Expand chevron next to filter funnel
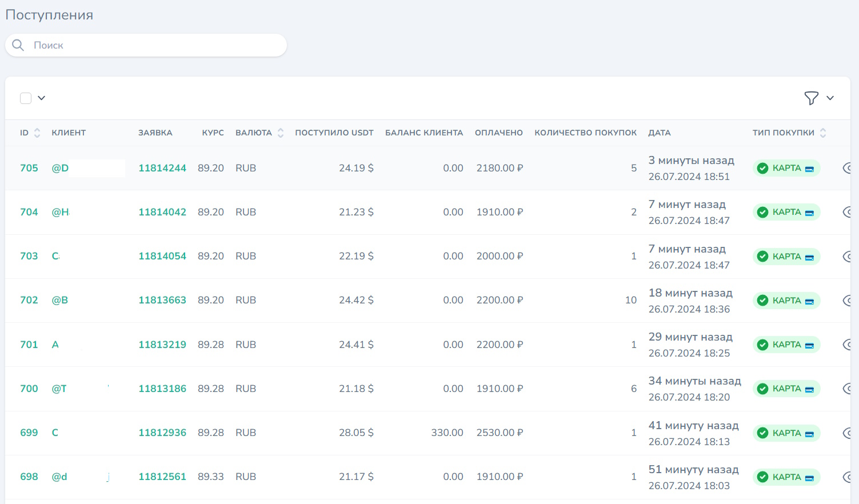Image resolution: width=859 pixels, height=504 pixels. click(x=830, y=98)
